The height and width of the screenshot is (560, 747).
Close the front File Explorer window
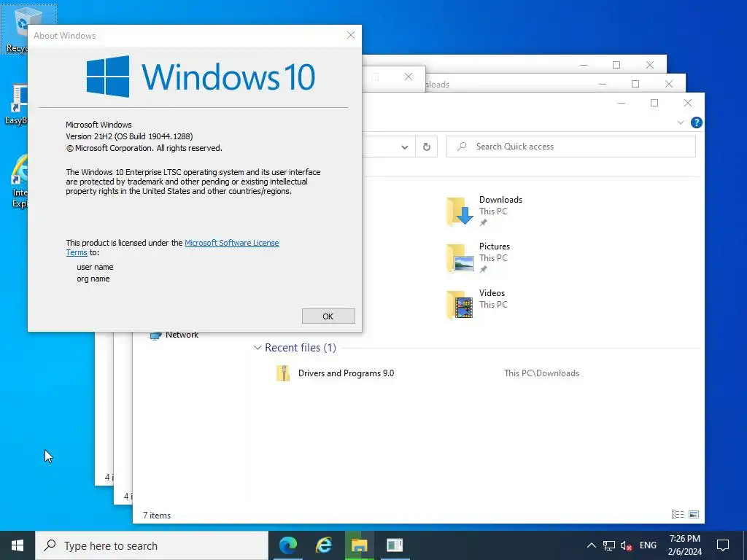click(x=687, y=103)
